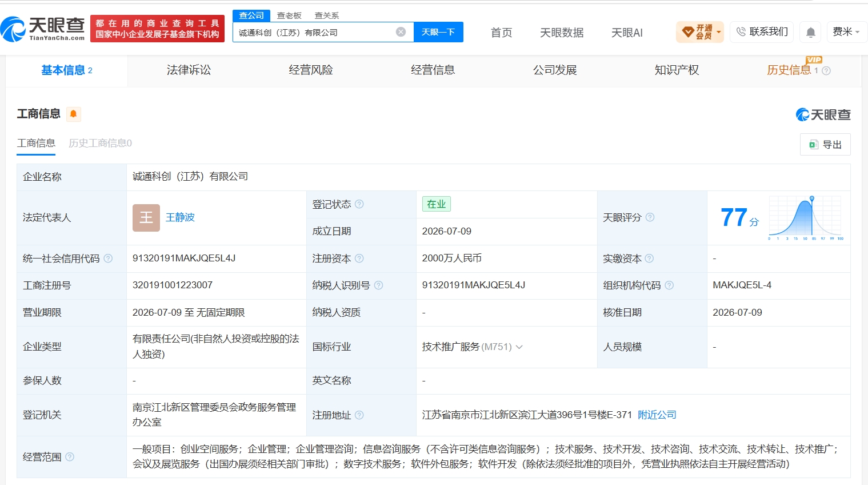
Task: Switch to the 法律诉讼 tab
Action: click(x=189, y=70)
